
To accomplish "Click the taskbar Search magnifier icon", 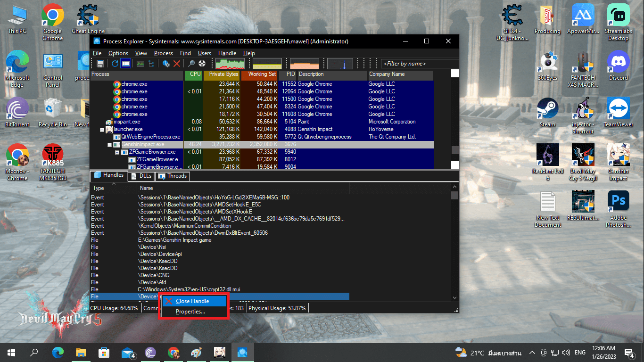I will [34, 353].
